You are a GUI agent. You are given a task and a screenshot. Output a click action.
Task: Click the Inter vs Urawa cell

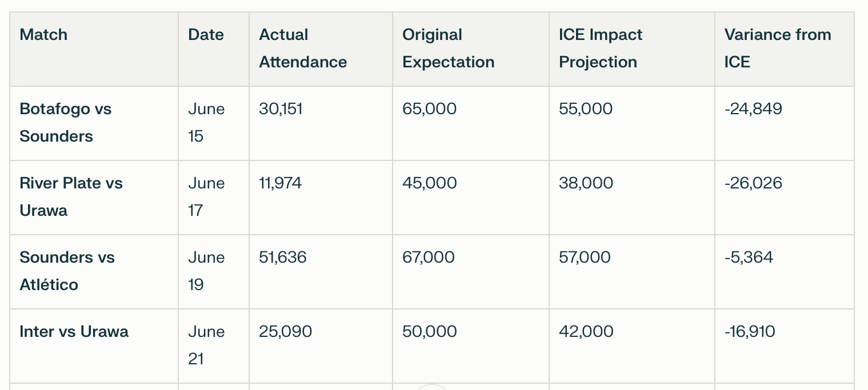74,332
